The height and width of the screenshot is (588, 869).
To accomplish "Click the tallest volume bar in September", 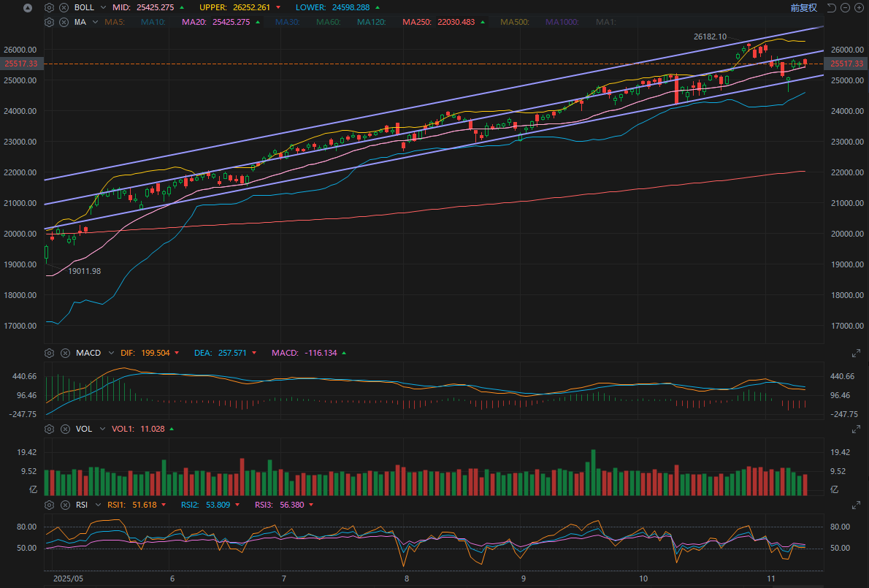I will [593, 473].
